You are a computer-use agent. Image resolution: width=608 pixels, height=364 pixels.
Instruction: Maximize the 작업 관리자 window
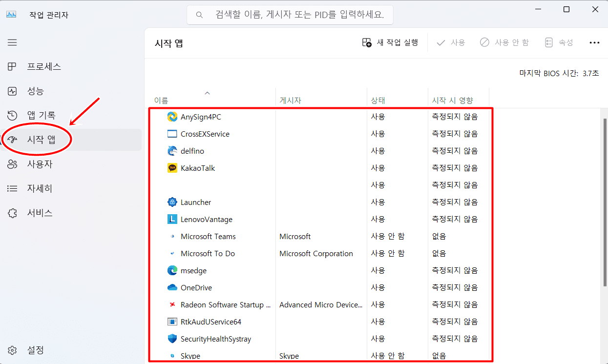tap(566, 9)
